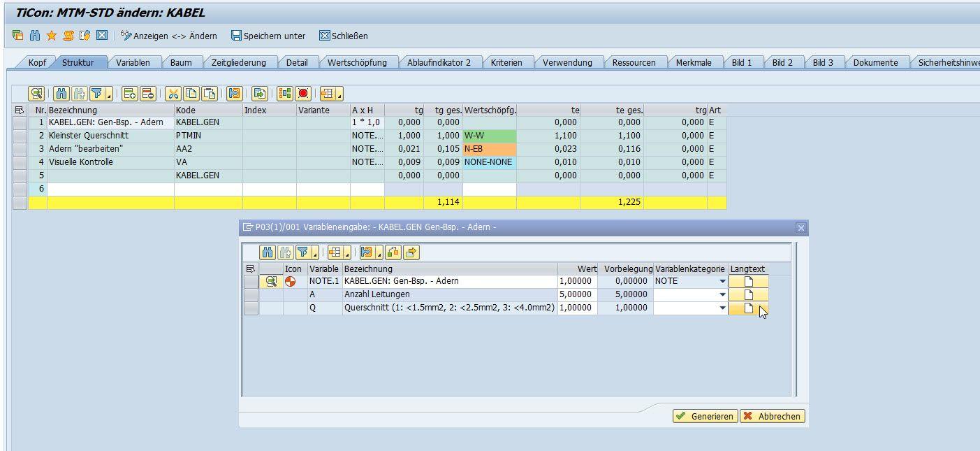
Task: Click the paste icon in Struktur toolbar
Action: point(209,93)
